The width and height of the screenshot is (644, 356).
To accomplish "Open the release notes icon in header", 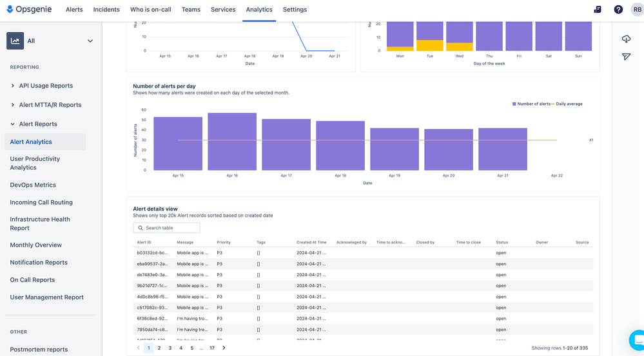I will coord(597,10).
